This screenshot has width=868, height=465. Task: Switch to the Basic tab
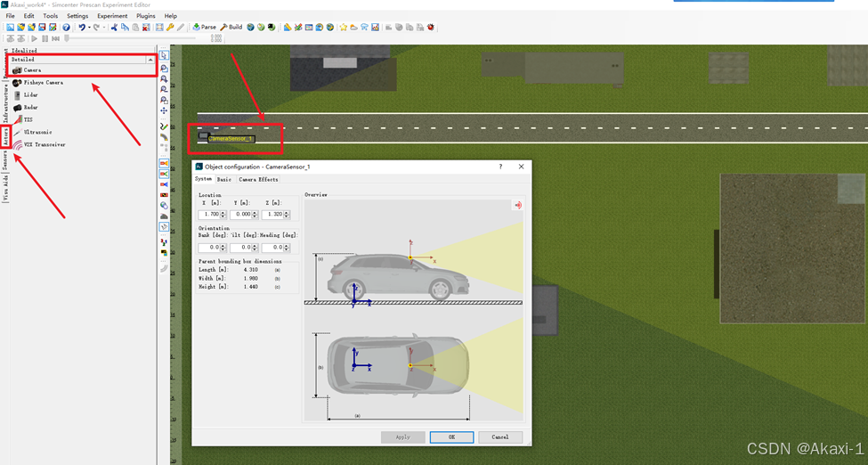(x=224, y=180)
